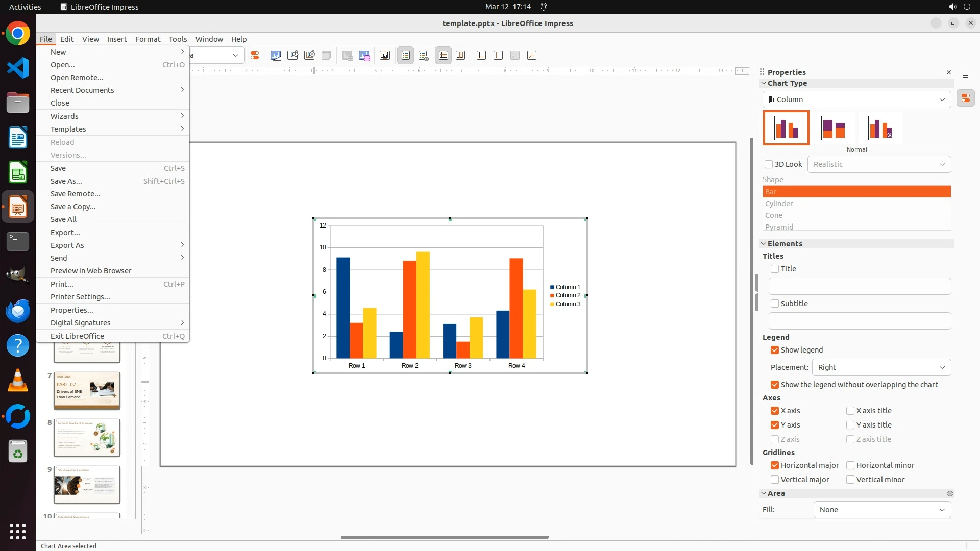Click the Format Selection toolbar icon
Viewport: 980px width, 551px height.
coord(254,55)
